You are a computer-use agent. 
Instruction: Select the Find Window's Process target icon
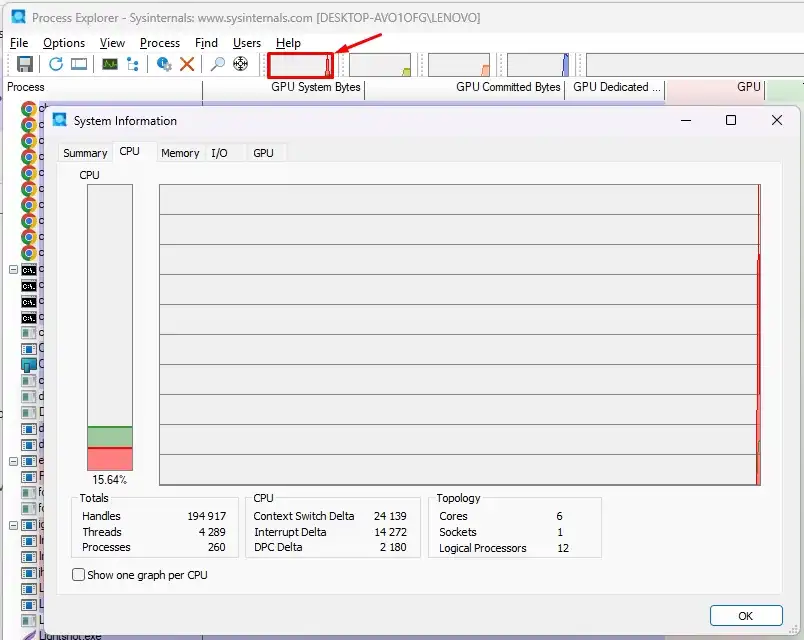[x=240, y=64]
